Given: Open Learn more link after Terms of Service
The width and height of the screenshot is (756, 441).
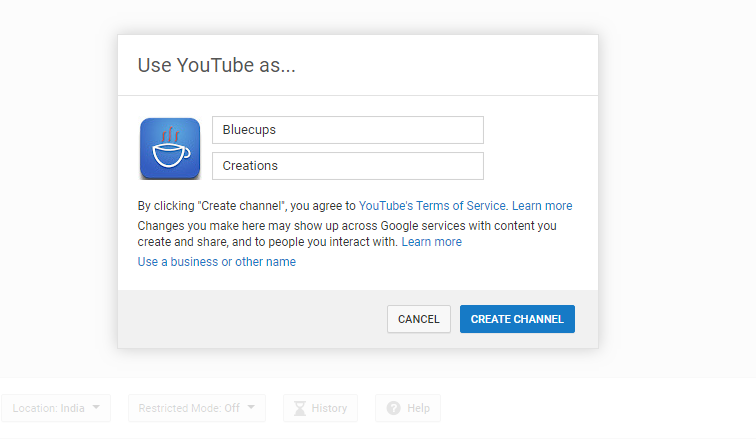Looking at the screenshot, I should pyautogui.click(x=542, y=206).
